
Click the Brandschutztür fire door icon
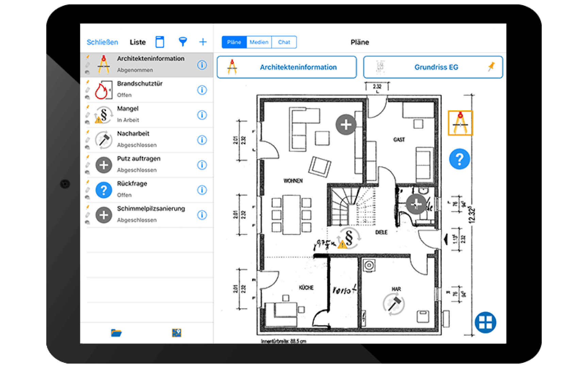point(104,89)
